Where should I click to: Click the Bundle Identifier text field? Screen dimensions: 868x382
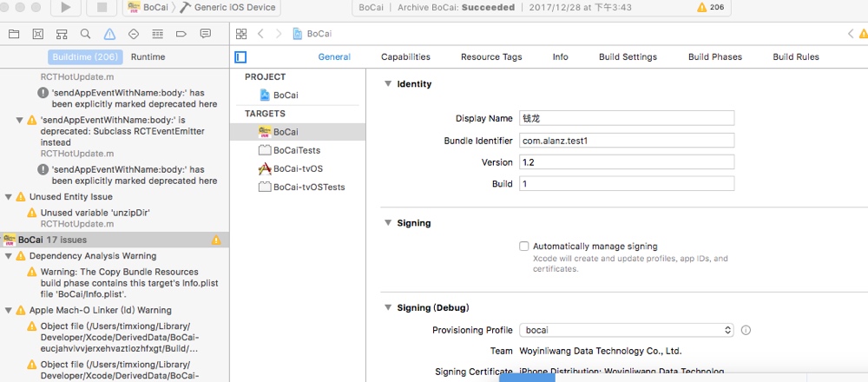click(x=626, y=140)
